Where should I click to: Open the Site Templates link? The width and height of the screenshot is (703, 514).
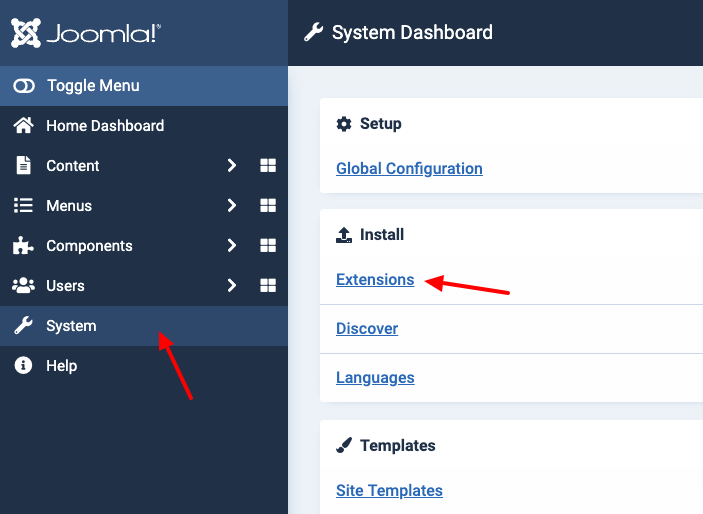389,491
